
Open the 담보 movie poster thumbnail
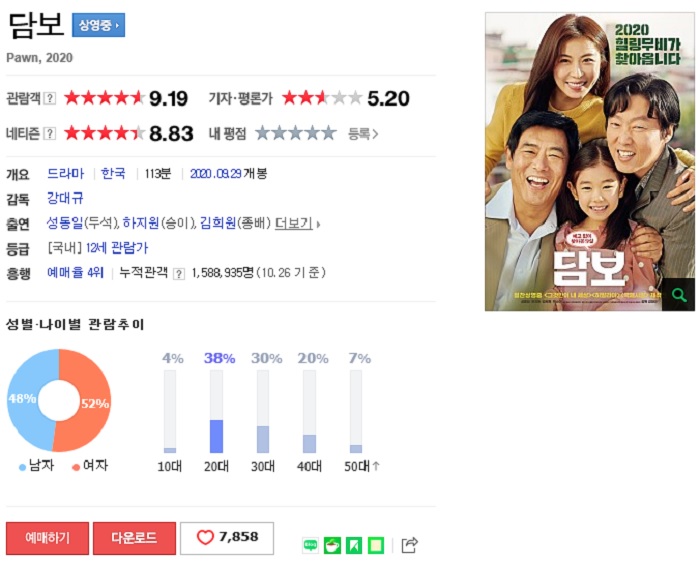tap(590, 162)
